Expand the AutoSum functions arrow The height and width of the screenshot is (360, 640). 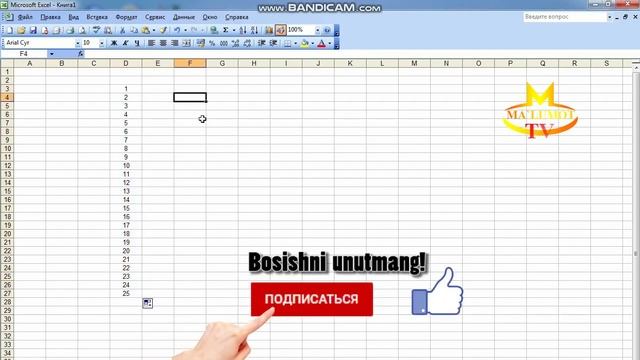(233, 30)
